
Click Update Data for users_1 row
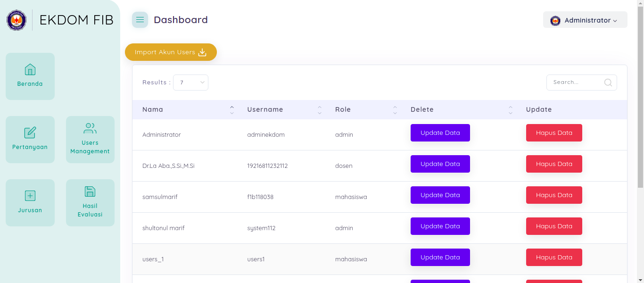[440, 258]
